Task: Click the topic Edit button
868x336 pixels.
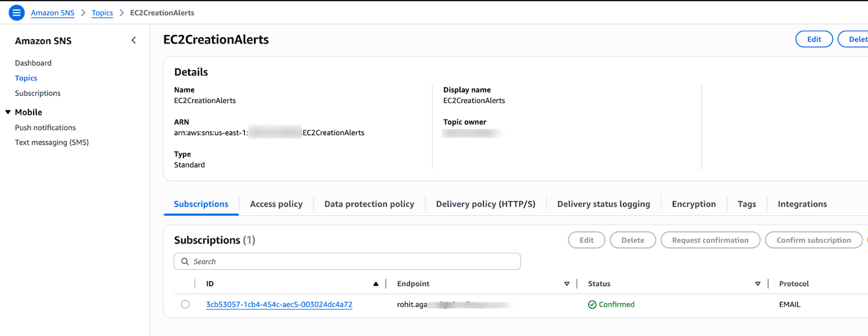Action: click(x=814, y=39)
